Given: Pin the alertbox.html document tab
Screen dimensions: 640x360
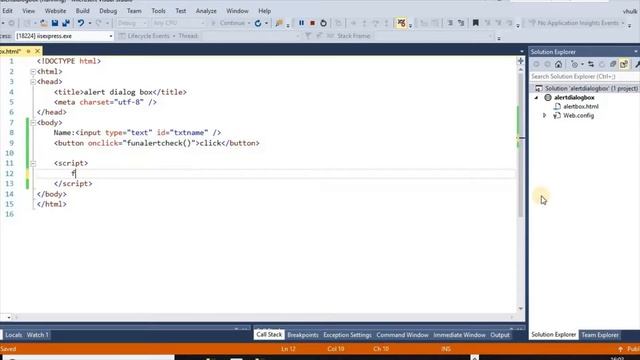Looking at the screenshot, I should click(x=28, y=51).
